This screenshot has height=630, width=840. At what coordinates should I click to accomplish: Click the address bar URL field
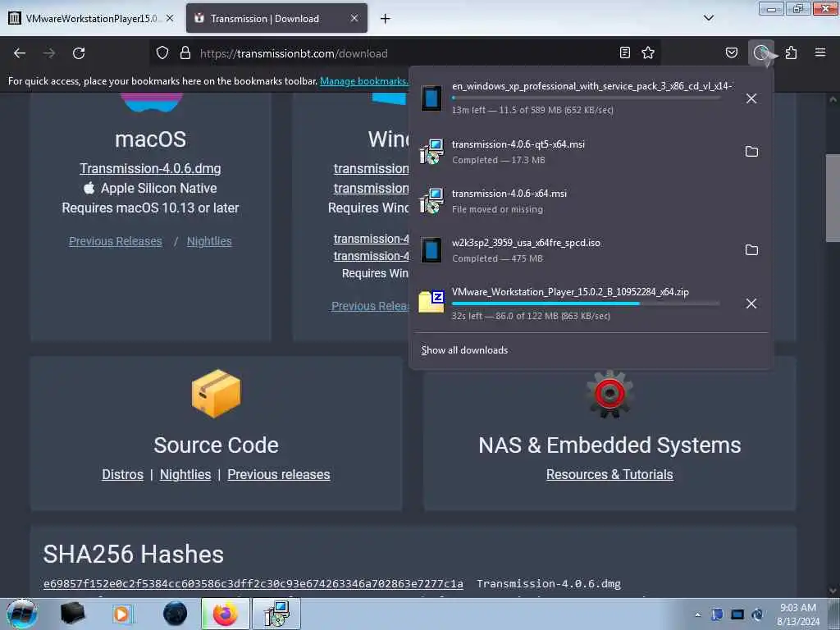404,53
